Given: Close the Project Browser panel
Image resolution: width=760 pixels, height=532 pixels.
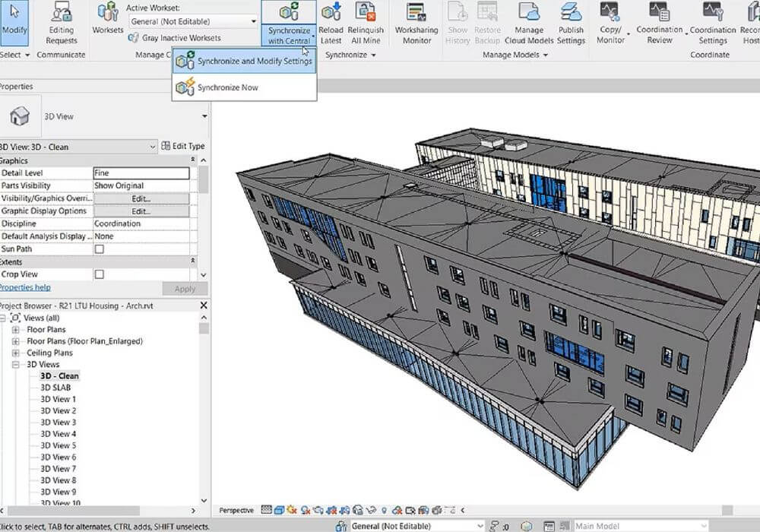Looking at the screenshot, I should click(x=203, y=306).
